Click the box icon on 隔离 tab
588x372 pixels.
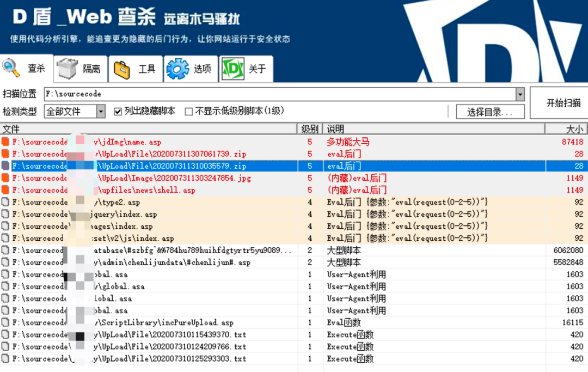67,68
